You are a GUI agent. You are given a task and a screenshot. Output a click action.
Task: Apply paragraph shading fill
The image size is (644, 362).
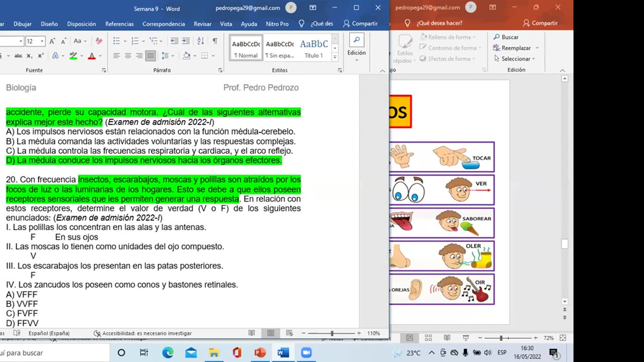[186, 56]
